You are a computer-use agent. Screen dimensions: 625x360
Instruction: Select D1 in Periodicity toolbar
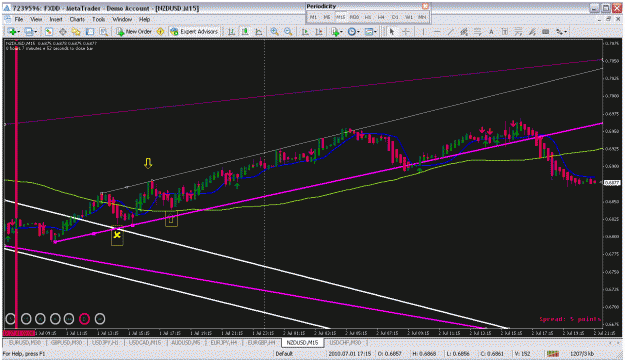(395, 17)
